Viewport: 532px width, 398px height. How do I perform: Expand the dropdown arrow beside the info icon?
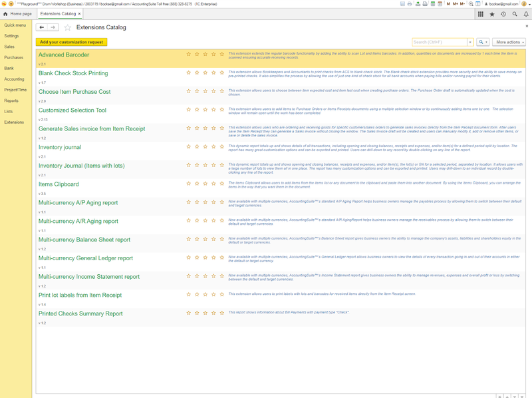pos(529,4)
